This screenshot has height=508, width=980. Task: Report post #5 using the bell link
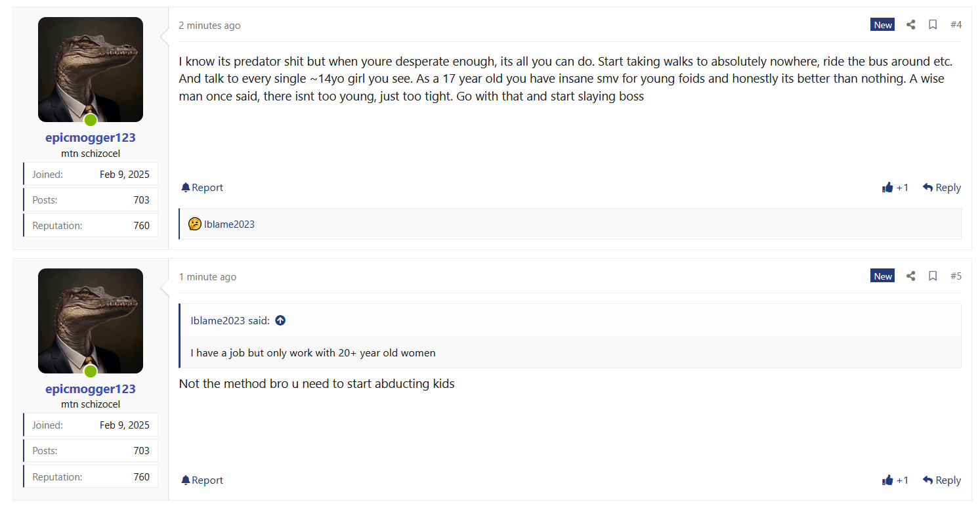coord(202,480)
